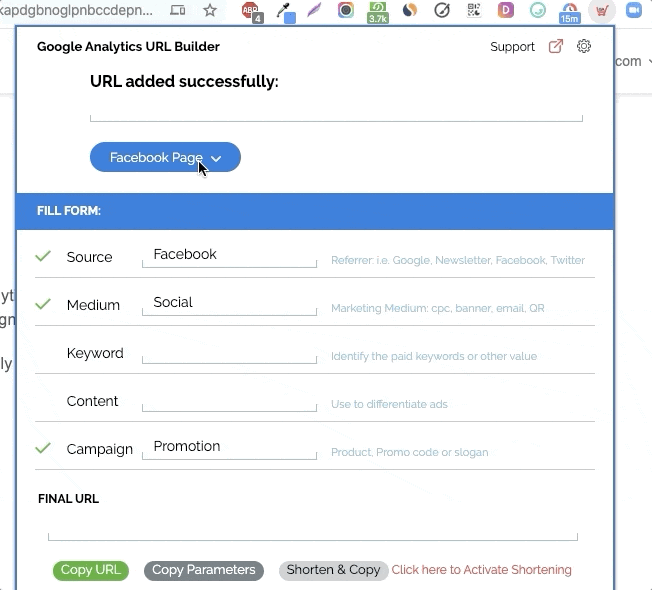Expand the Facebook Page preset dropdown
Screen dimensions: 652x590
pos(165,157)
